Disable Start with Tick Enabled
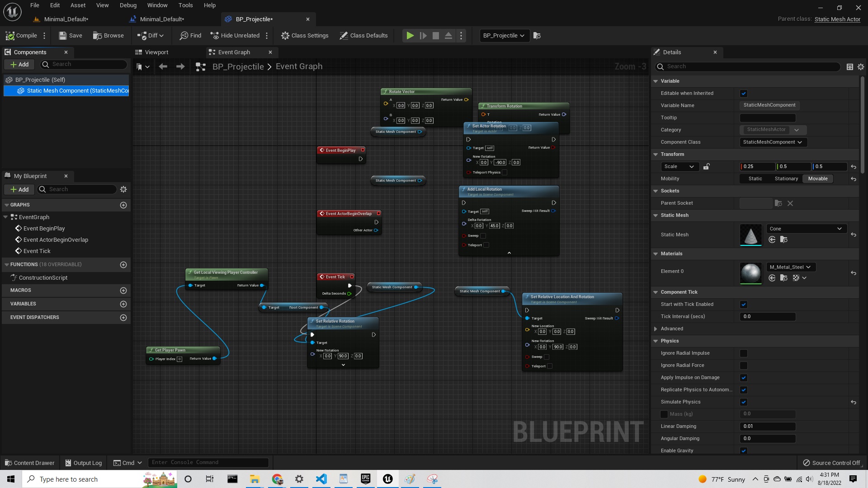This screenshot has width=868, height=488. (x=744, y=304)
